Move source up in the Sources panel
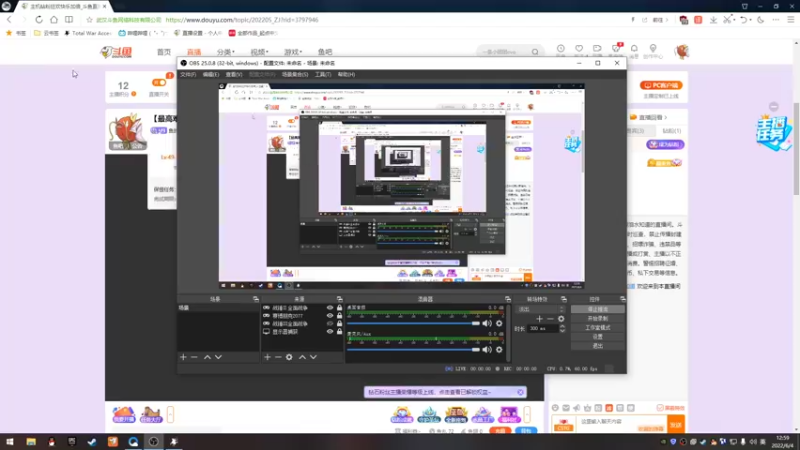Image resolution: width=800 pixels, height=450 pixels. 302,357
